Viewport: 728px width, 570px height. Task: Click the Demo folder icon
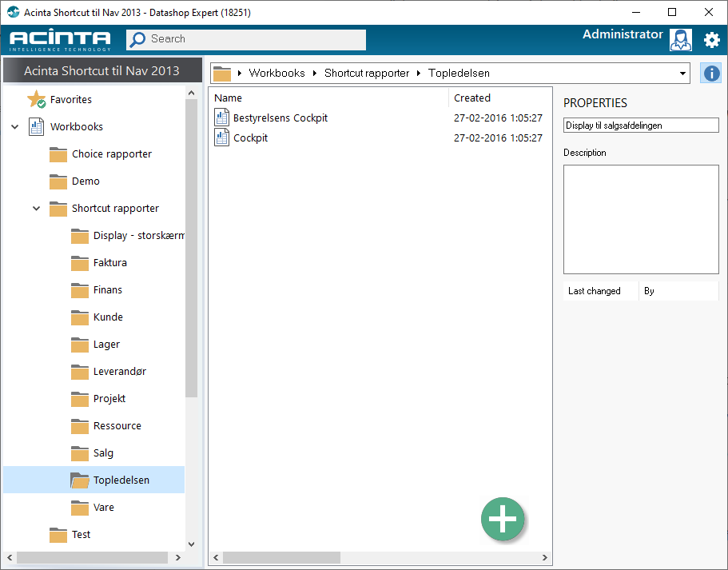58,181
